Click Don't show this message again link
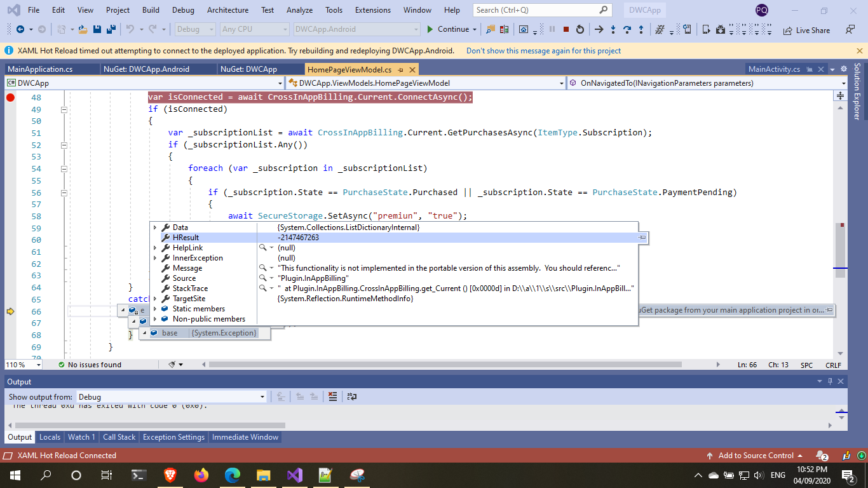868x488 pixels. (x=543, y=51)
